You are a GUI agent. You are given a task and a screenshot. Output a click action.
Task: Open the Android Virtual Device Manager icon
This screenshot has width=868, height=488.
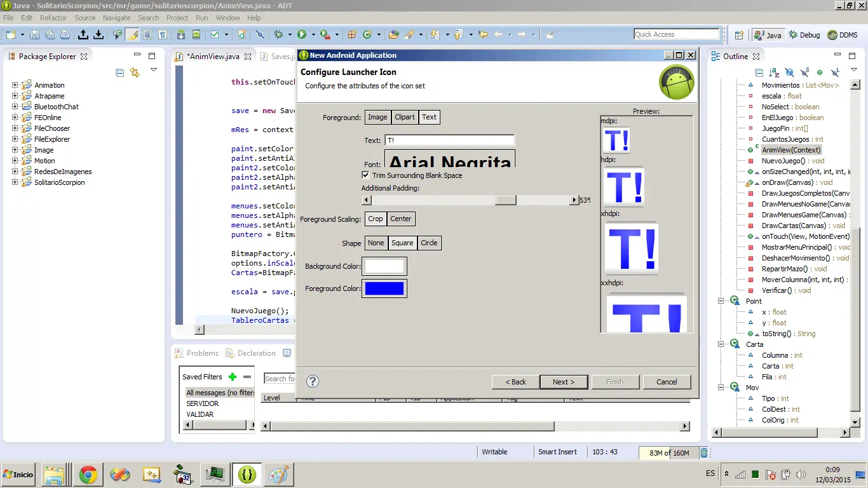196,35
